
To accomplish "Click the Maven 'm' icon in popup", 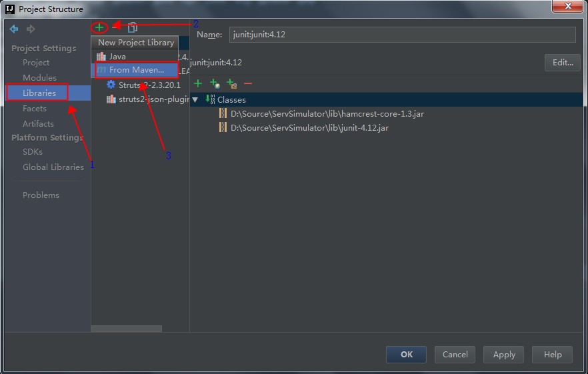I will 101,70.
